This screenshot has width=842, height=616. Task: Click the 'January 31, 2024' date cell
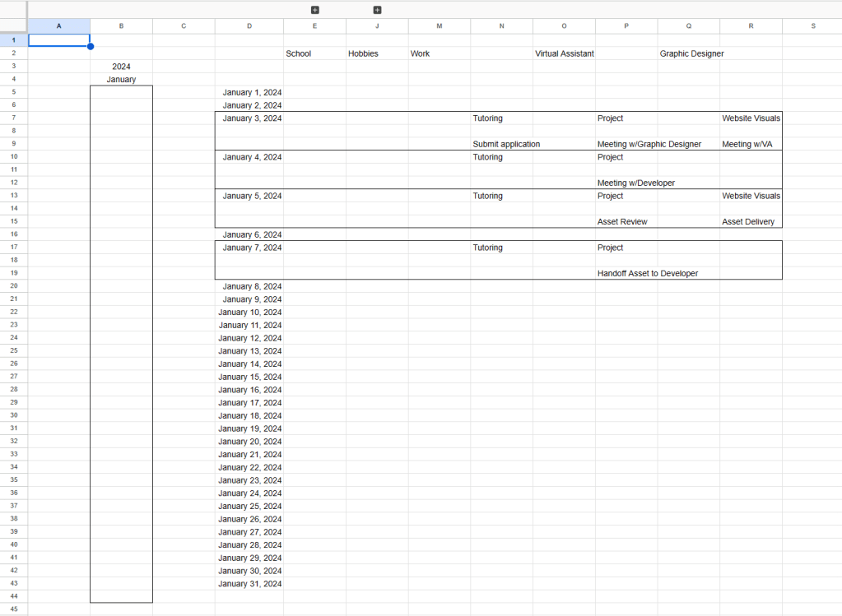250,584
